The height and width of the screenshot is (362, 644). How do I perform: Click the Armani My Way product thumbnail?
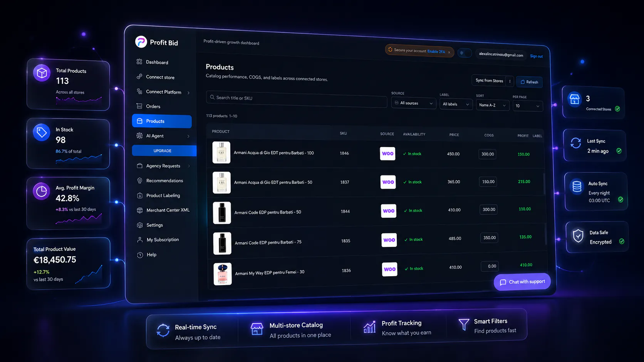coord(223,274)
